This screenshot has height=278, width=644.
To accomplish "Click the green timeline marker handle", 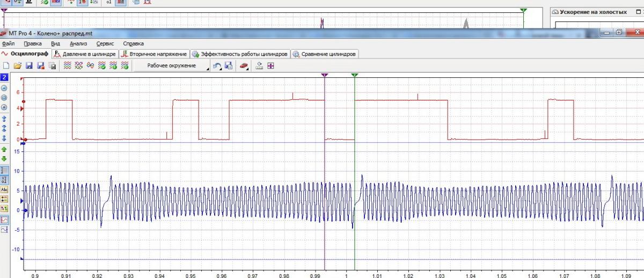I will pyautogui.click(x=354, y=76).
